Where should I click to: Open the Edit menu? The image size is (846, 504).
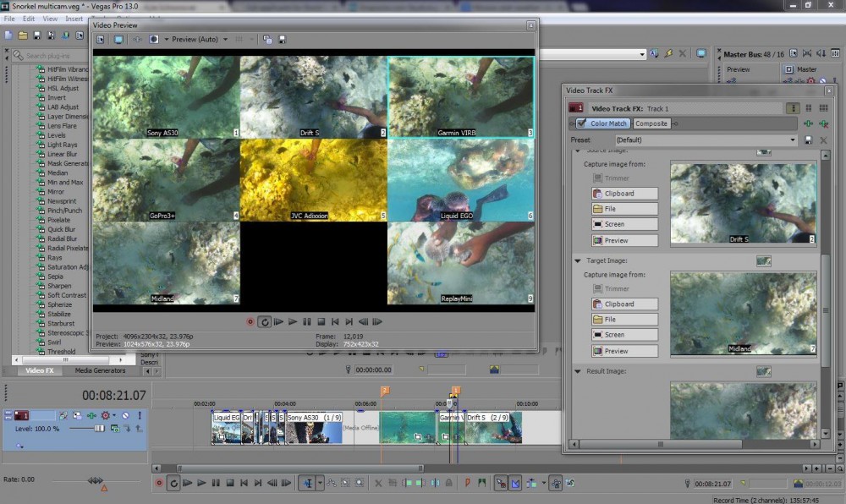(29, 18)
